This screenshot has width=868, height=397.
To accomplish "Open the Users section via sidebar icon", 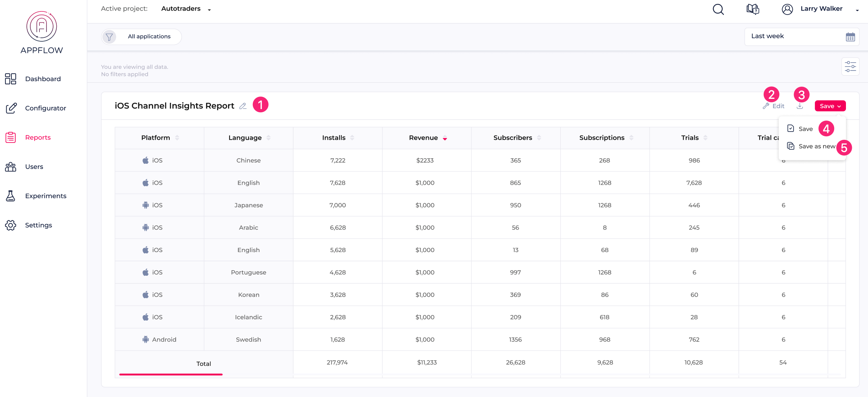I will click(x=11, y=167).
